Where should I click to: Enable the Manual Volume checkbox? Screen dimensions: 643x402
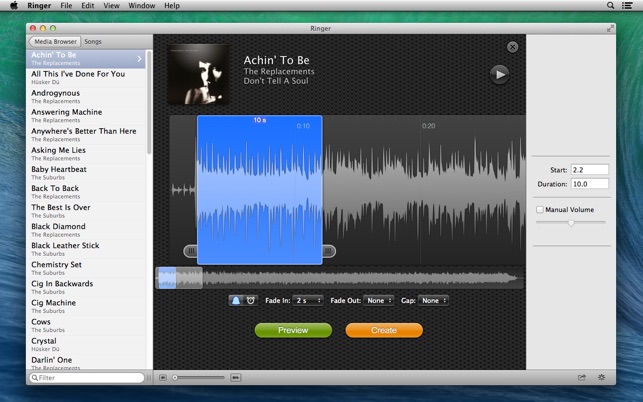[x=540, y=210]
